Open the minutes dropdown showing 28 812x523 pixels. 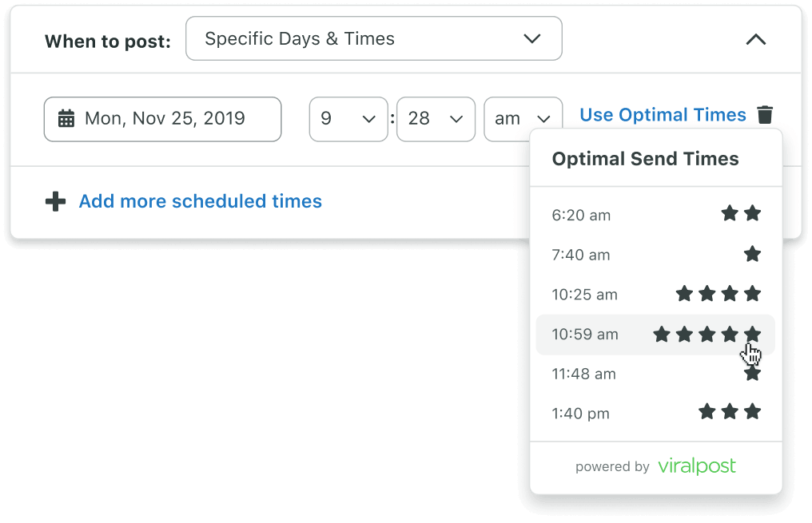[x=436, y=119]
